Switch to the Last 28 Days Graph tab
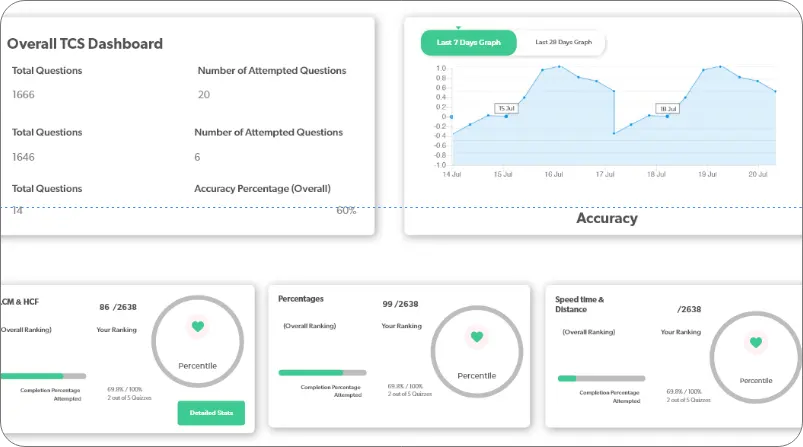The height and width of the screenshot is (447, 803). [x=563, y=43]
